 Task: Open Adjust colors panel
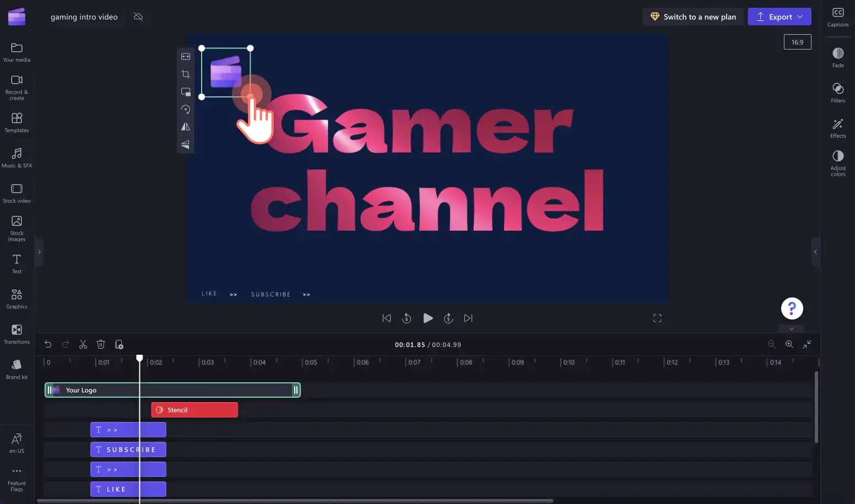(838, 163)
